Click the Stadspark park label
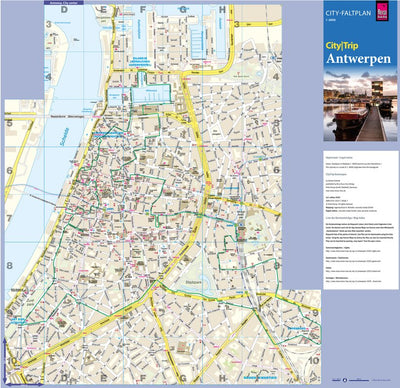 tap(194, 282)
